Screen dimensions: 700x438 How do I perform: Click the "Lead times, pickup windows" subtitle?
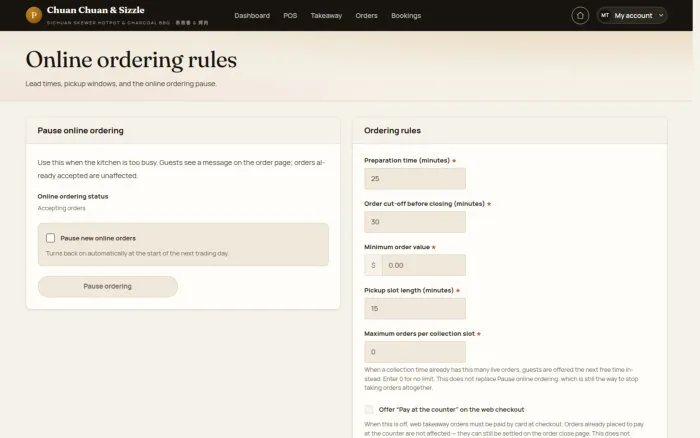[x=121, y=84]
